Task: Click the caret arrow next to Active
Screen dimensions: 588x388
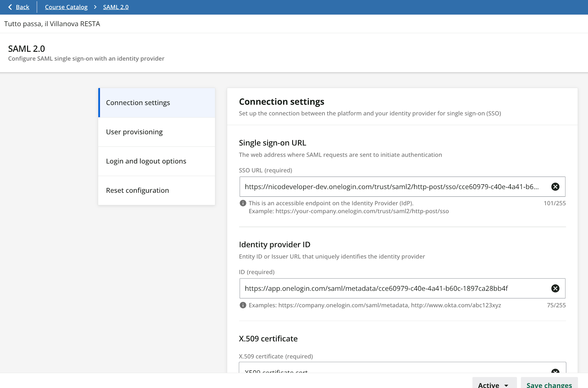Action: tap(506, 385)
